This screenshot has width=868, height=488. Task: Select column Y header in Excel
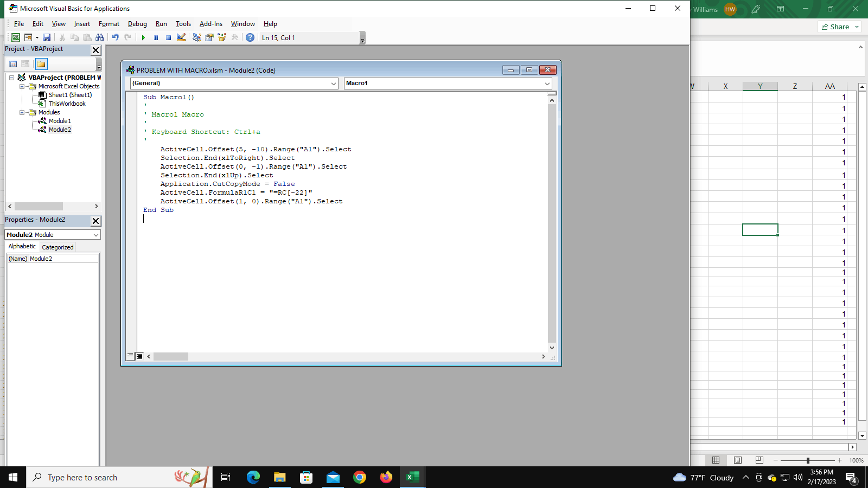760,86
